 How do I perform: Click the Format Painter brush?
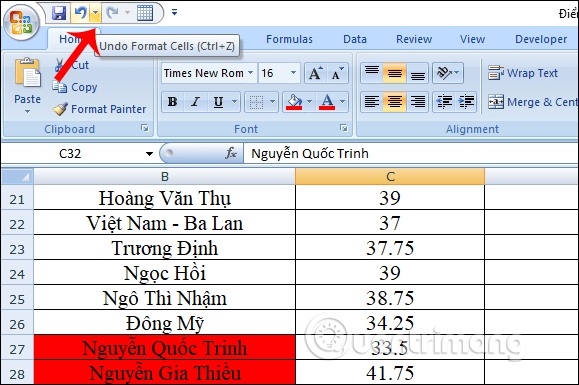(x=60, y=109)
